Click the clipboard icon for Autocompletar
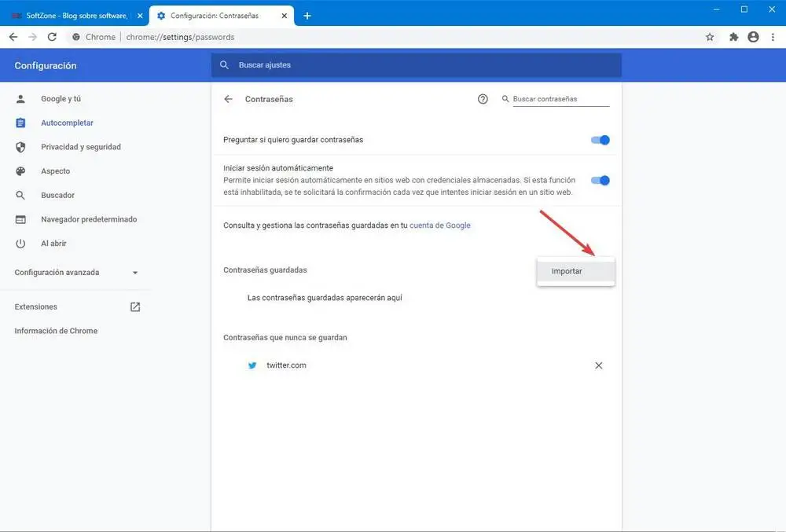 (x=20, y=123)
